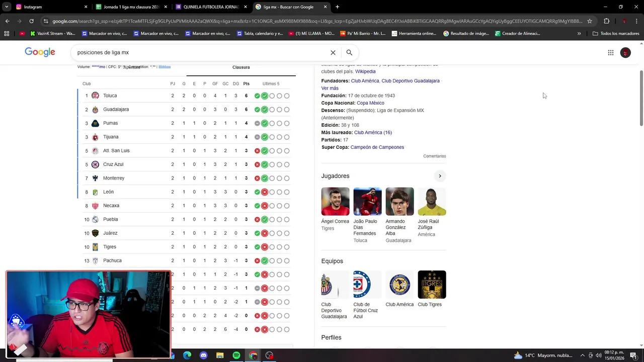644x362 pixels.
Task: Open the Chrome extensions puzzle icon
Action: pyautogui.click(x=606, y=21)
